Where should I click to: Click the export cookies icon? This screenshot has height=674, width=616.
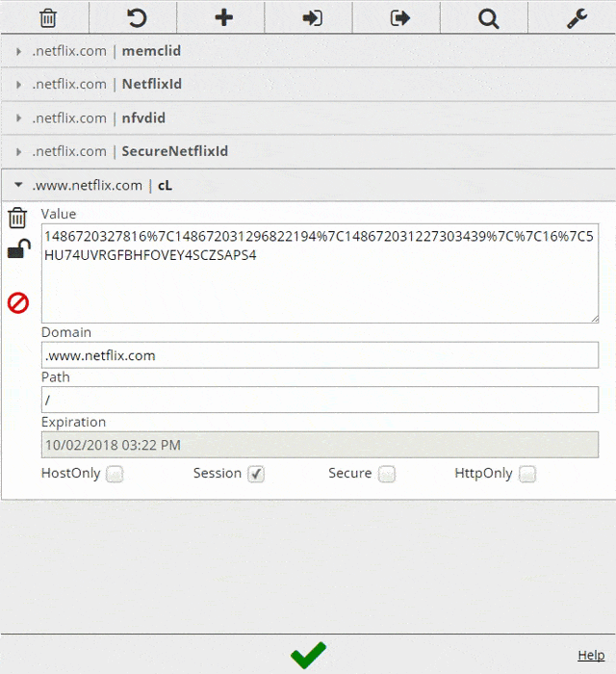(x=400, y=18)
